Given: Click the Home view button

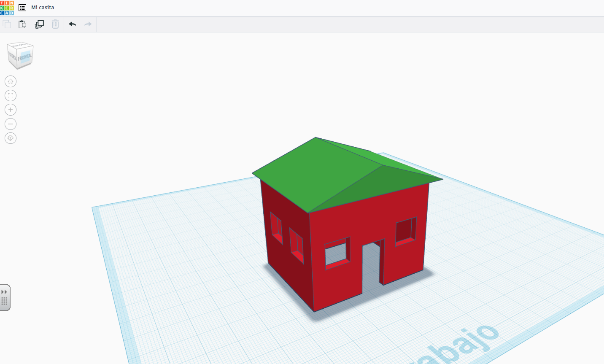Looking at the screenshot, I should coord(10,81).
